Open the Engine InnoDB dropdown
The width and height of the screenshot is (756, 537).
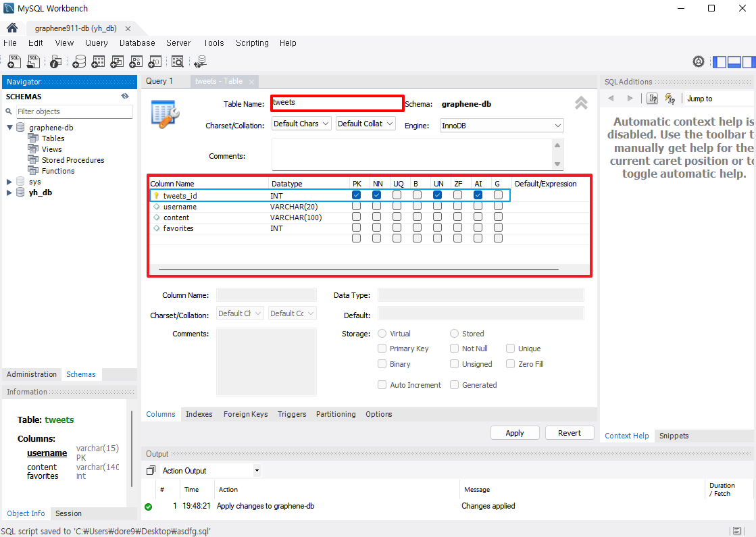click(501, 126)
